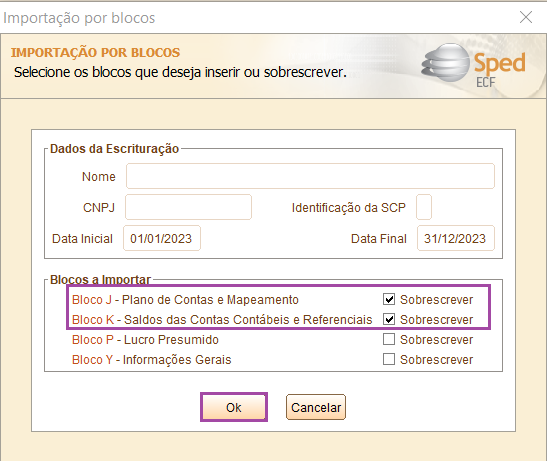
Task: Uncheck Sobrescrever for Bloco K
Action: point(389,319)
